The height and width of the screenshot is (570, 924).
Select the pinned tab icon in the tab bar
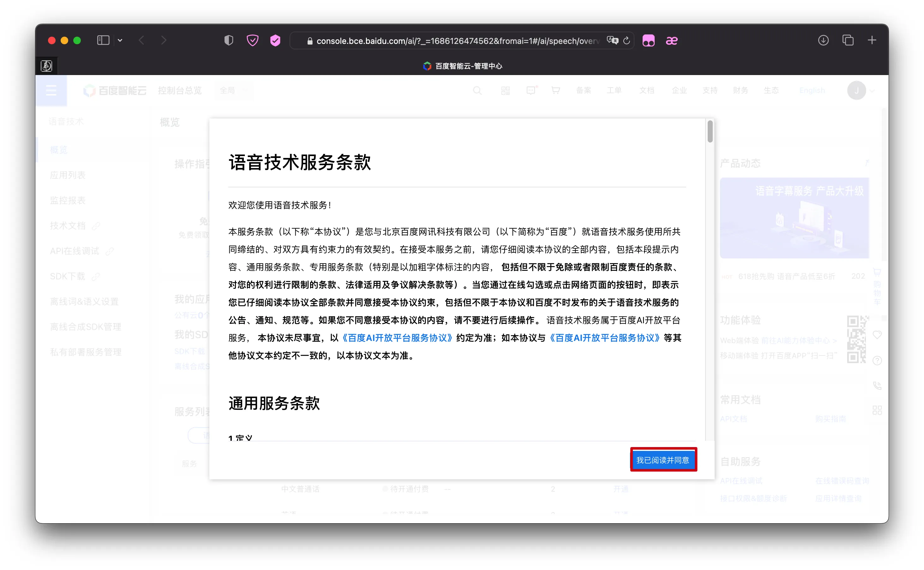pyautogui.click(x=46, y=66)
